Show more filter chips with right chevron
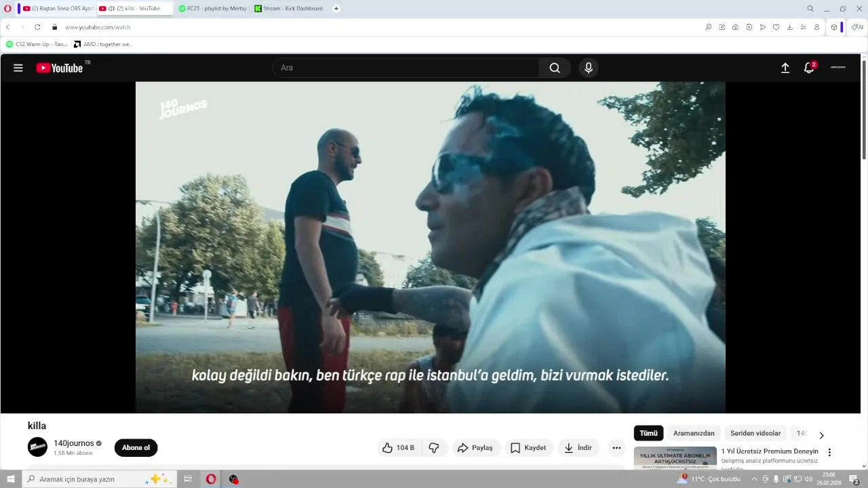The width and height of the screenshot is (868, 488). pos(821,436)
